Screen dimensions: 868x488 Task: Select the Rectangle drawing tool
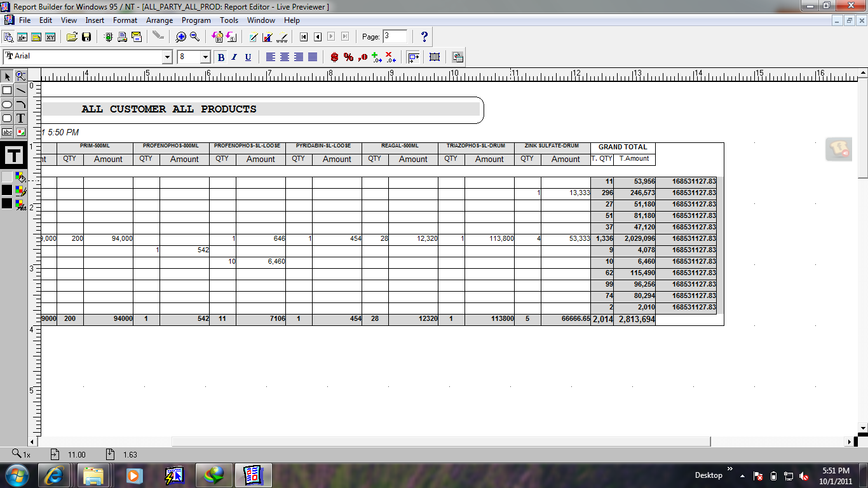7,90
